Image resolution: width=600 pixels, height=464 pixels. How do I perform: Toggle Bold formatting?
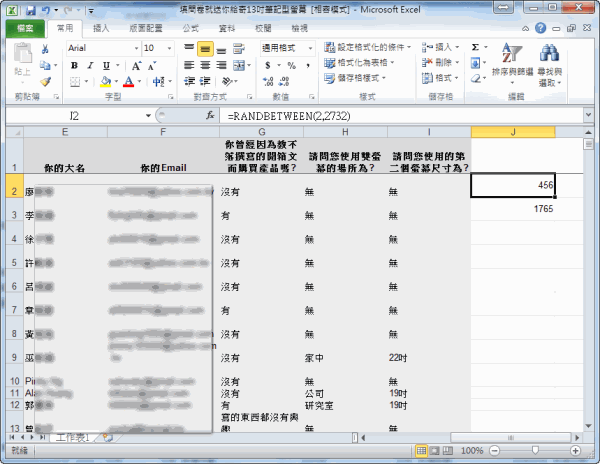74,65
